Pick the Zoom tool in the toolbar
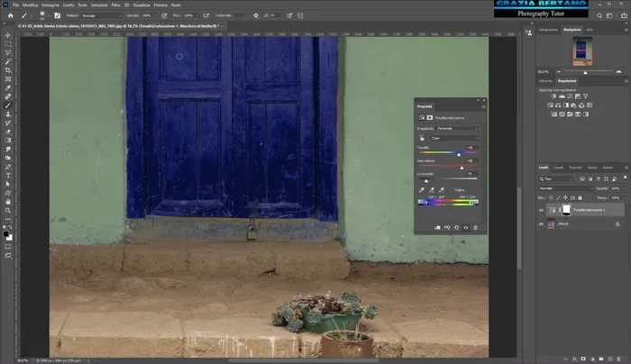Image resolution: width=631 pixels, height=364 pixels. (x=8, y=209)
